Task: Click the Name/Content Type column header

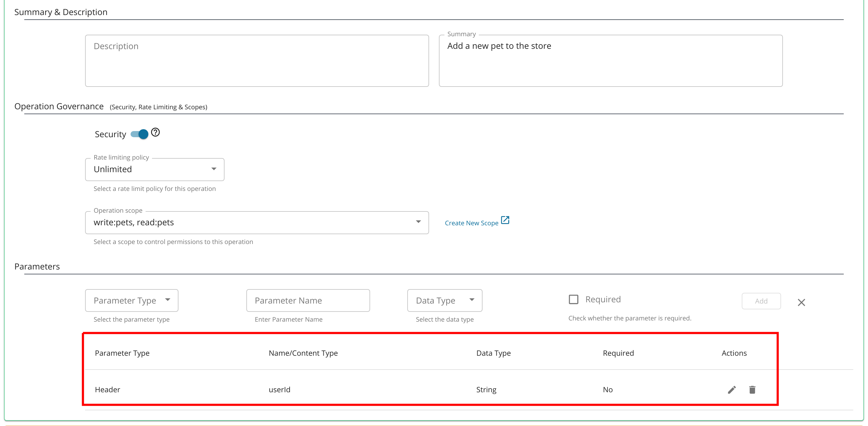Action: point(303,353)
